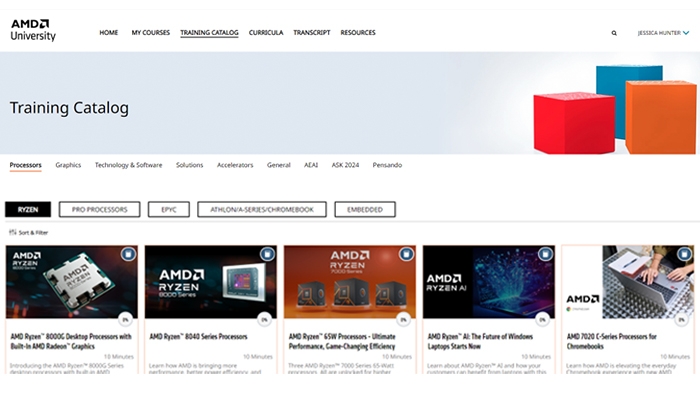This screenshot has width=700, height=400.
Task: Go to the Home menu item
Action: click(108, 33)
